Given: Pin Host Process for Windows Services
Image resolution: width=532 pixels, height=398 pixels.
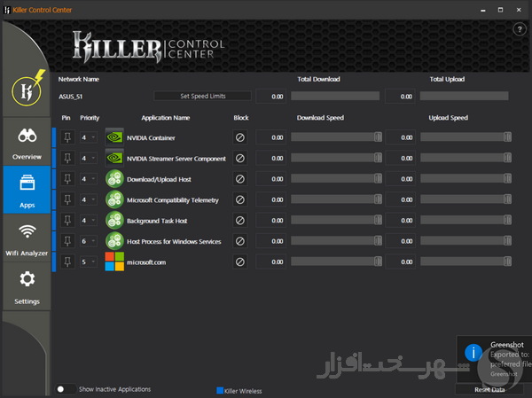Looking at the screenshot, I should (67, 241).
